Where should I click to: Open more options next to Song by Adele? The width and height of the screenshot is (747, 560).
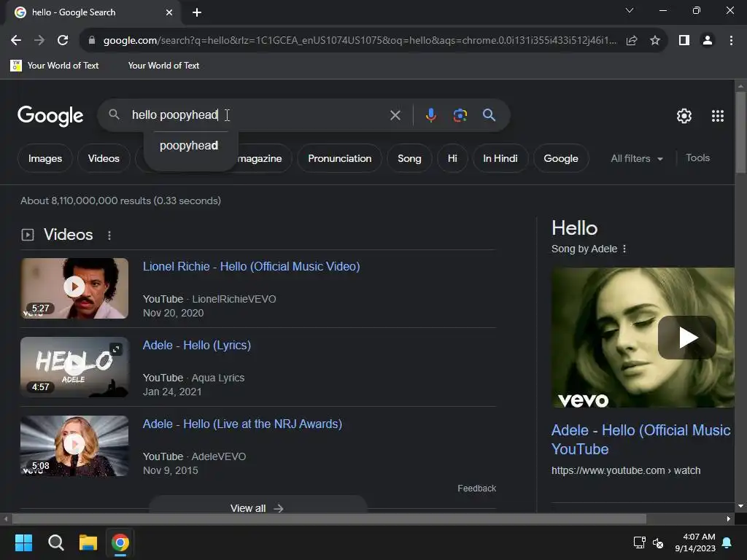[x=624, y=249]
